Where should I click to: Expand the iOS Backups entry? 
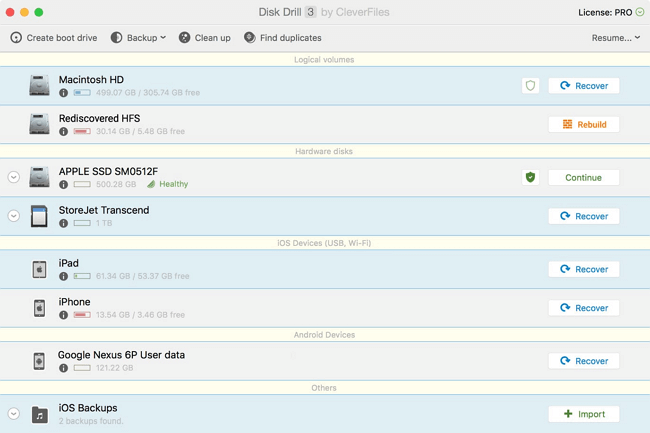[x=14, y=414]
